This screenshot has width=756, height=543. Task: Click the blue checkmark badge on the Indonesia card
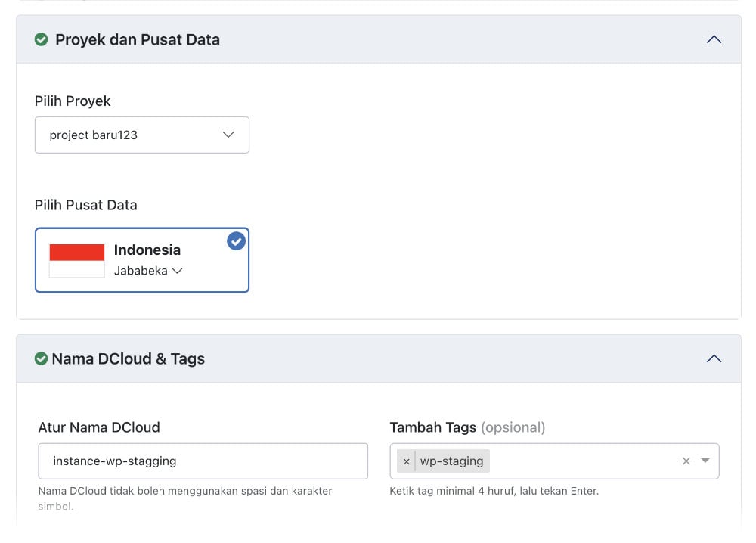[x=236, y=241]
